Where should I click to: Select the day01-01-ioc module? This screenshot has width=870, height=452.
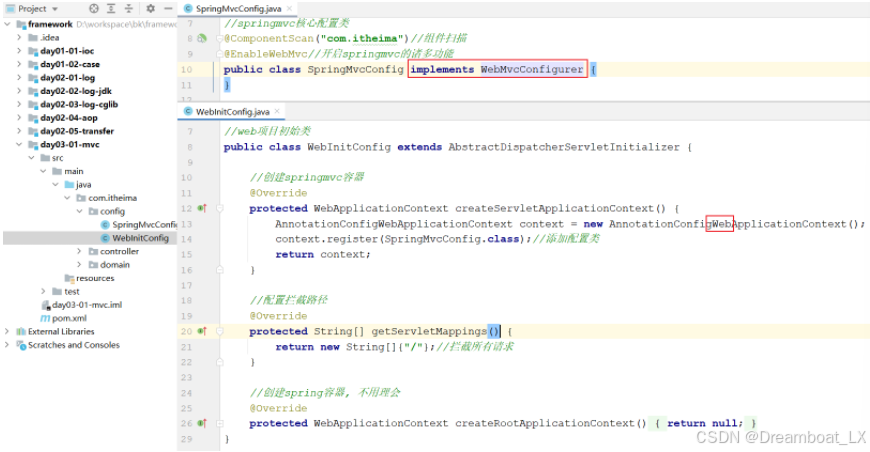tap(67, 51)
